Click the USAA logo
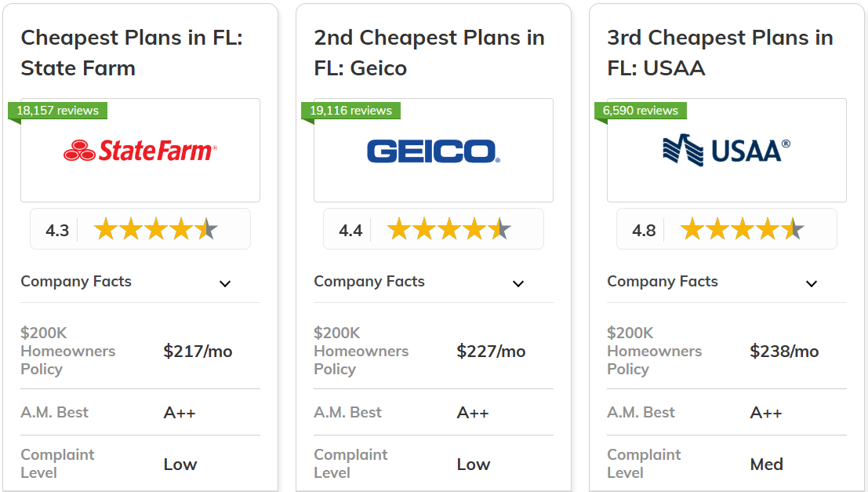This screenshot has width=868, height=492. tap(726, 150)
